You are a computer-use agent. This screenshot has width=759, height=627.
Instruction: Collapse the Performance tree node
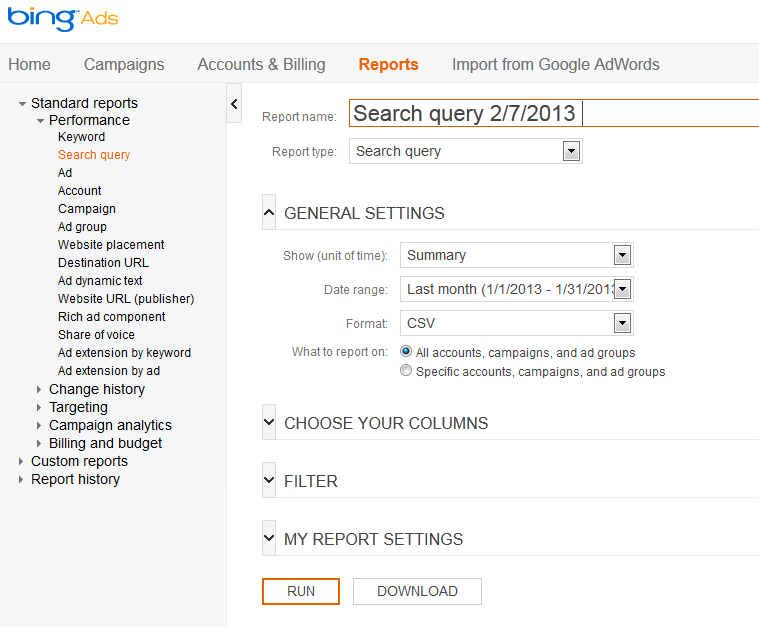click(40, 121)
